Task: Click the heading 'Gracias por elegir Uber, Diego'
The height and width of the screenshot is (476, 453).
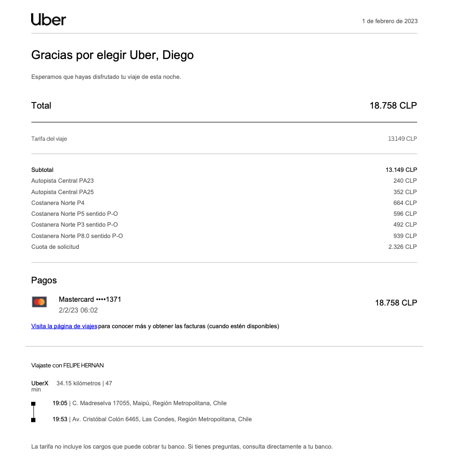Action: 112,55
